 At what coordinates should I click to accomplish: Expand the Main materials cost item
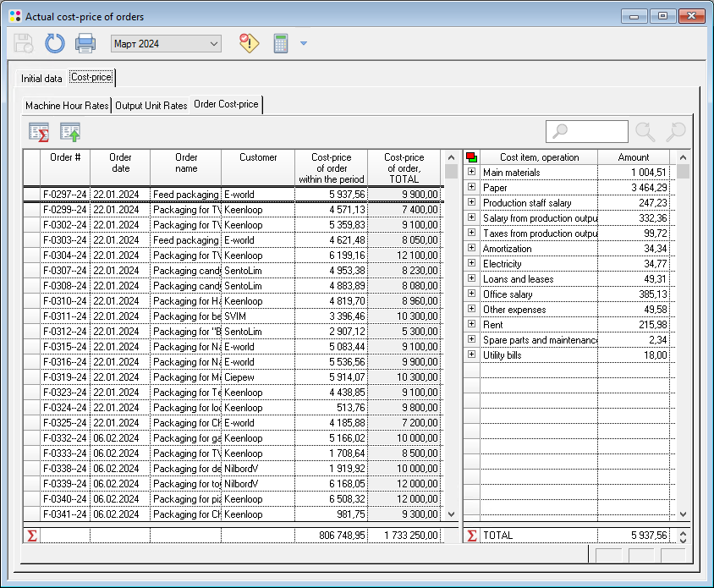click(x=471, y=173)
